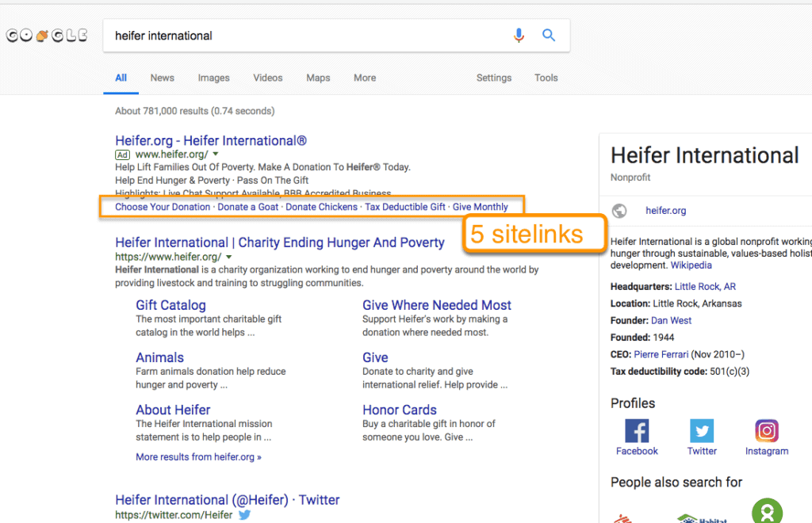Expand the ad URL dropdown arrow
Viewport: 812px width, 523px height.
point(216,155)
